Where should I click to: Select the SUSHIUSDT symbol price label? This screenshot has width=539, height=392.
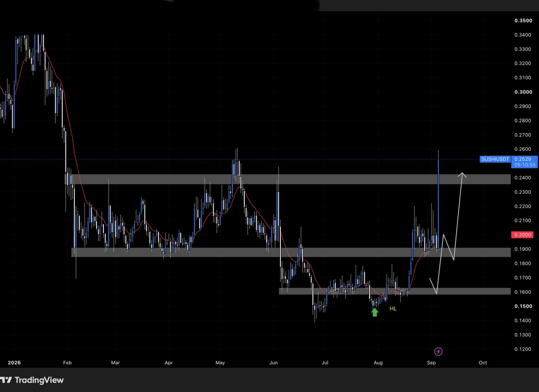(495, 159)
